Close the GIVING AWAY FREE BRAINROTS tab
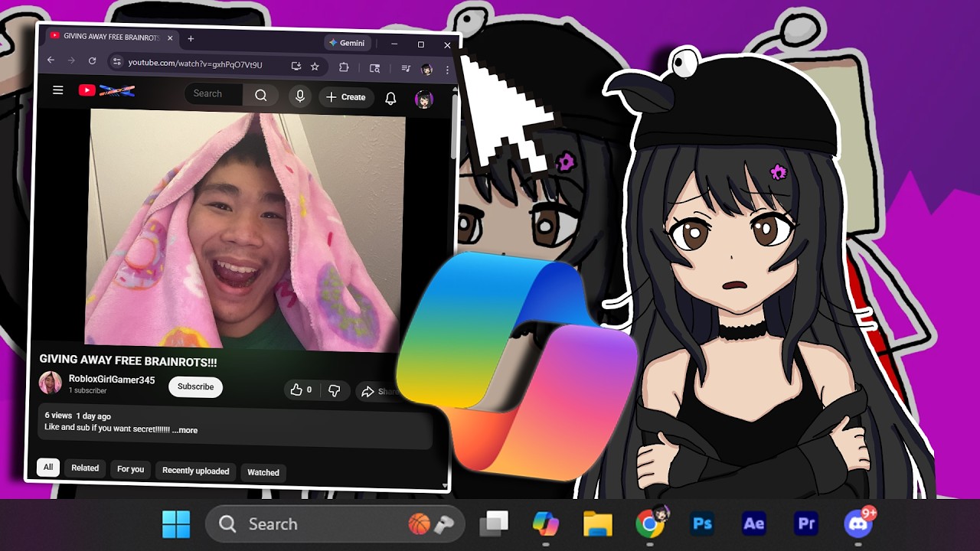Screen dimensions: 980x551 [x=170, y=37]
